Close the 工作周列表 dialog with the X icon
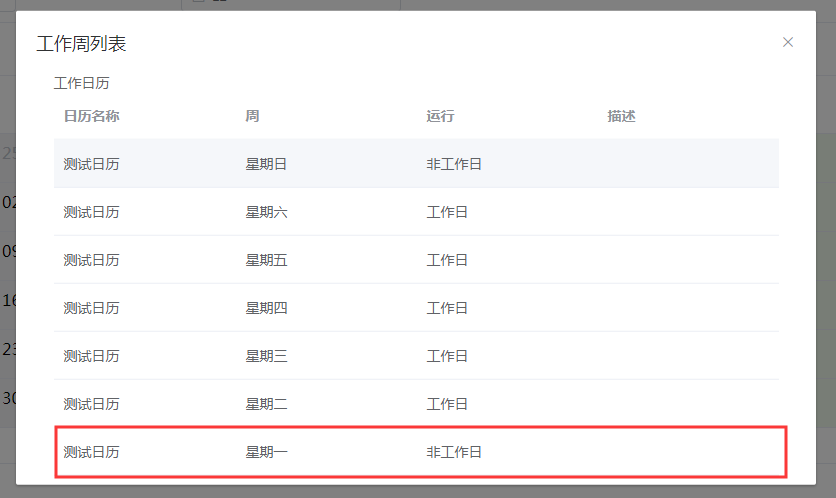This screenshot has width=836, height=498. tap(787, 42)
